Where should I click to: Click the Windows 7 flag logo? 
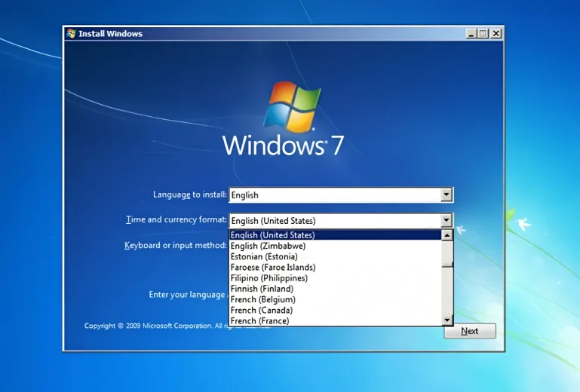click(291, 106)
